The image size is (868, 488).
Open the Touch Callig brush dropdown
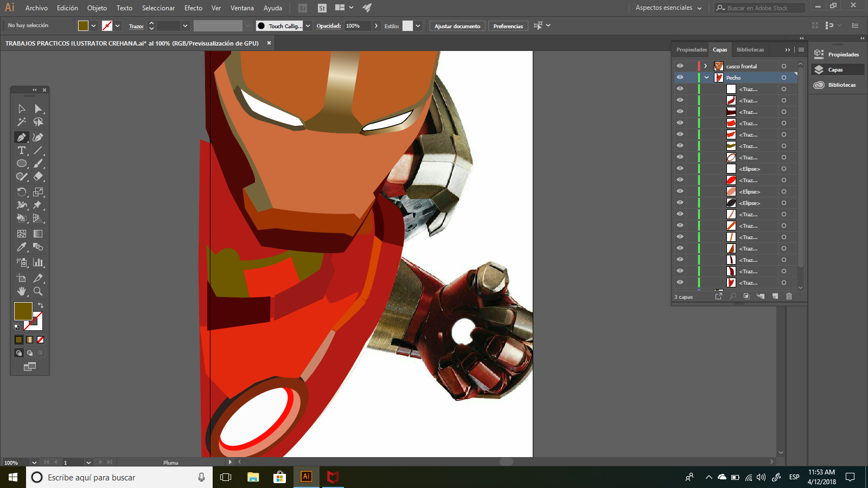click(308, 25)
